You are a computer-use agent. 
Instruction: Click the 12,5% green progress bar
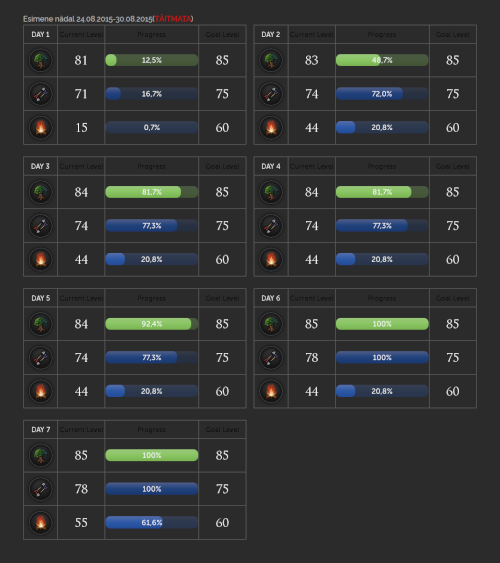click(x=151, y=60)
